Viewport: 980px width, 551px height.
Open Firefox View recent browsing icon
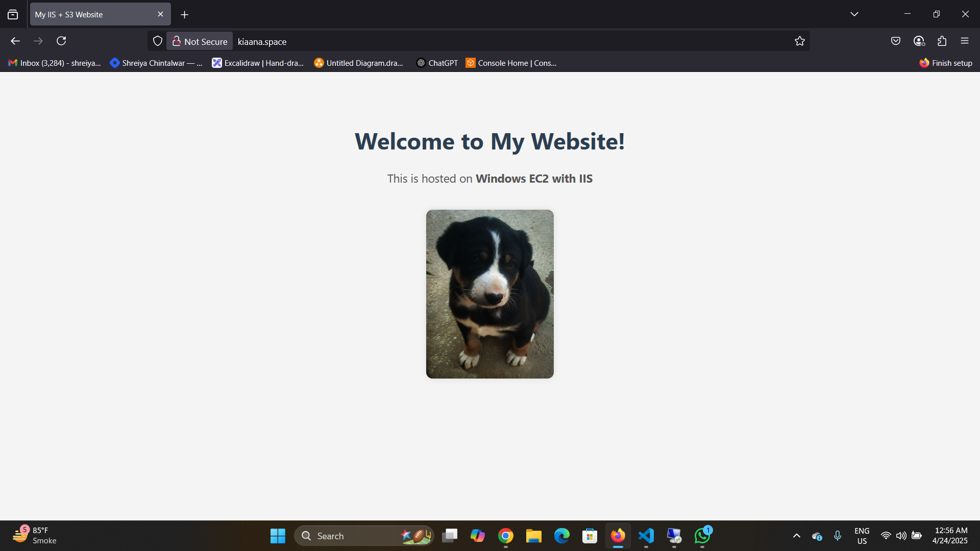13,14
